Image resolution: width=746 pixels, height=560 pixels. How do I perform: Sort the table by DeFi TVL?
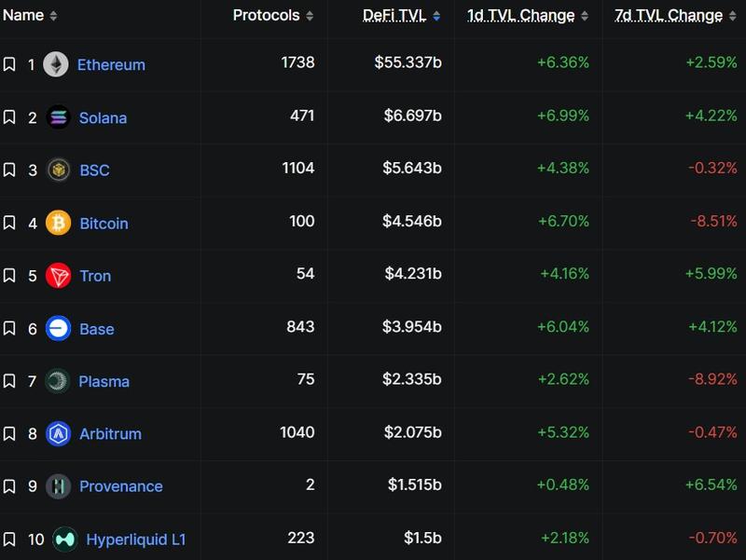pos(396,15)
